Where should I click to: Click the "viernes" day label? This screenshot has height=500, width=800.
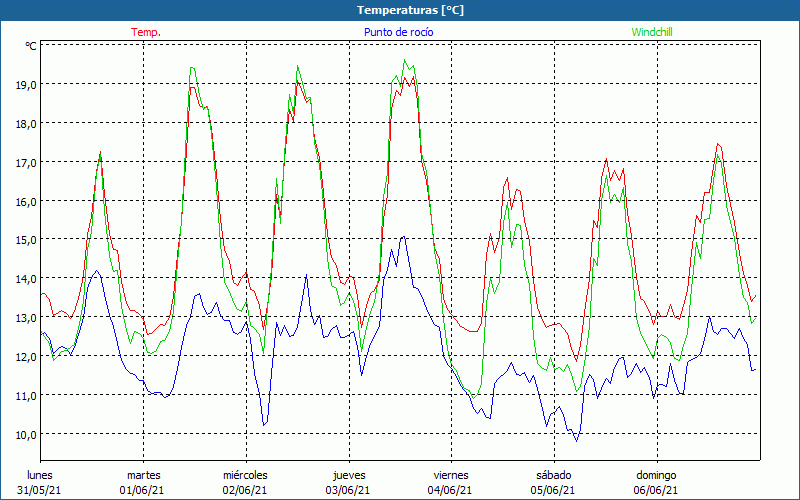pyautogui.click(x=451, y=475)
